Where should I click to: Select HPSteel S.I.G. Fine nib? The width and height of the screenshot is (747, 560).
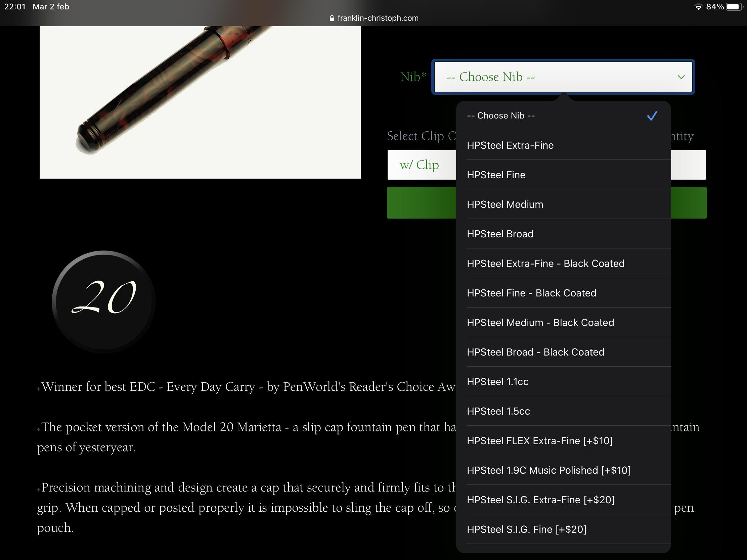click(x=526, y=529)
